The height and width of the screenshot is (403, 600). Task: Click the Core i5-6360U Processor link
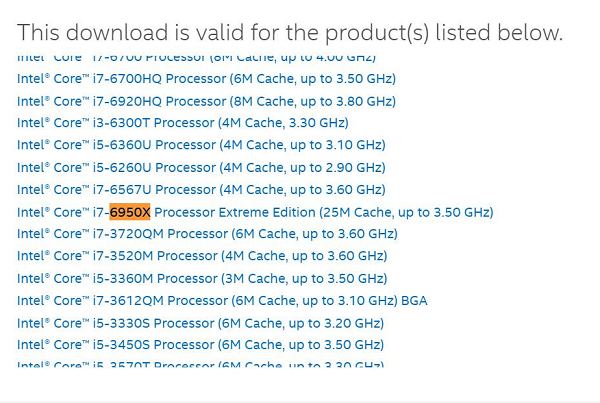[x=201, y=145]
